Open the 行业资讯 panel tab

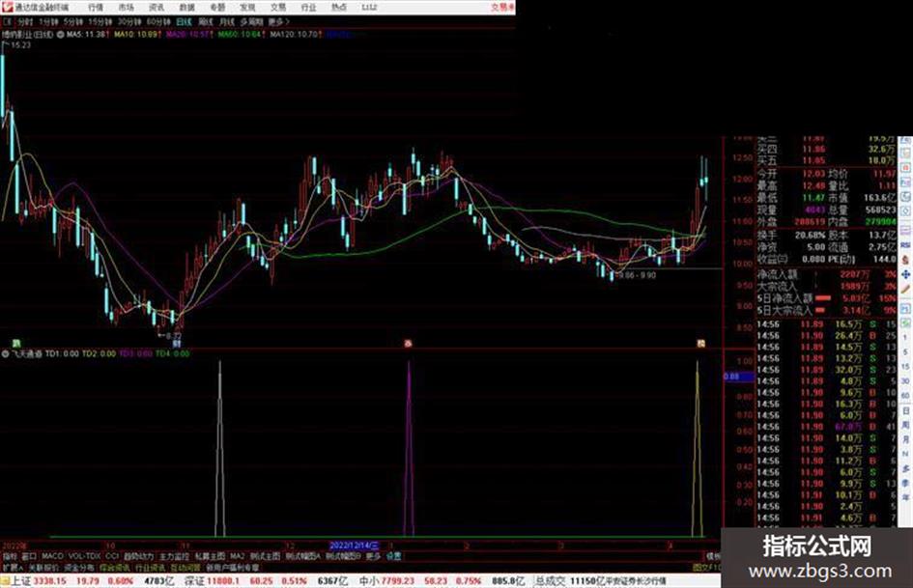coord(150,567)
